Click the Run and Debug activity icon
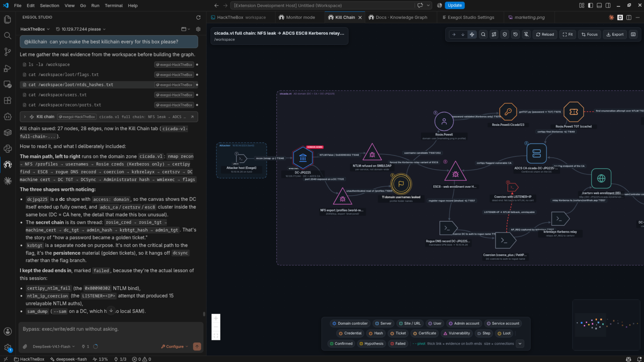This screenshot has width=644, height=362. click(7, 68)
